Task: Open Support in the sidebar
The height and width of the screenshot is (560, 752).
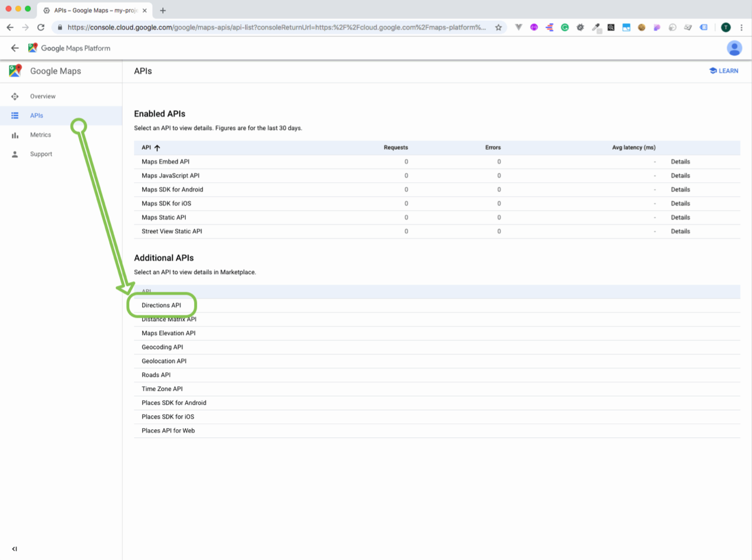Action: (x=61, y=154)
